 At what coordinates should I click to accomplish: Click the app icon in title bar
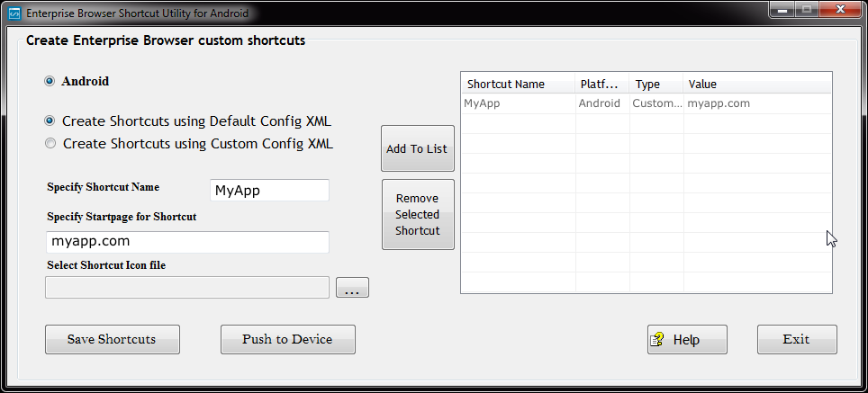pyautogui.click(x=14, y=14)
